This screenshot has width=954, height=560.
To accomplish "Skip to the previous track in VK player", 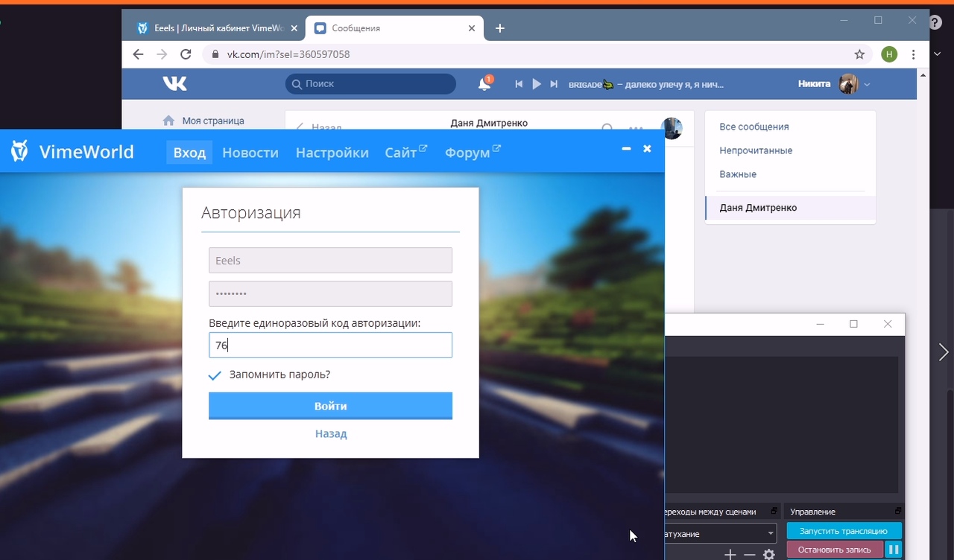I will pyautogui.click(x=519, y=84).
